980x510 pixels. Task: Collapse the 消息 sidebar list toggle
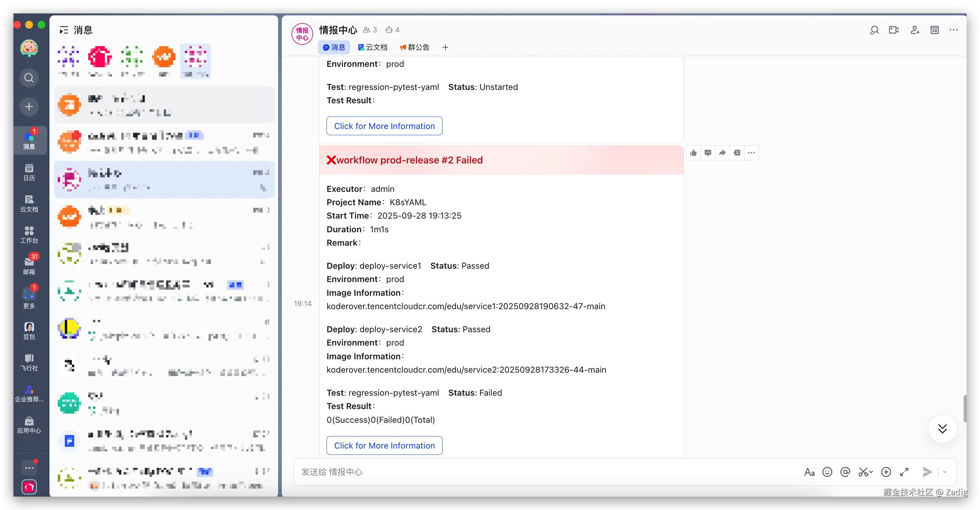(64, 30)
